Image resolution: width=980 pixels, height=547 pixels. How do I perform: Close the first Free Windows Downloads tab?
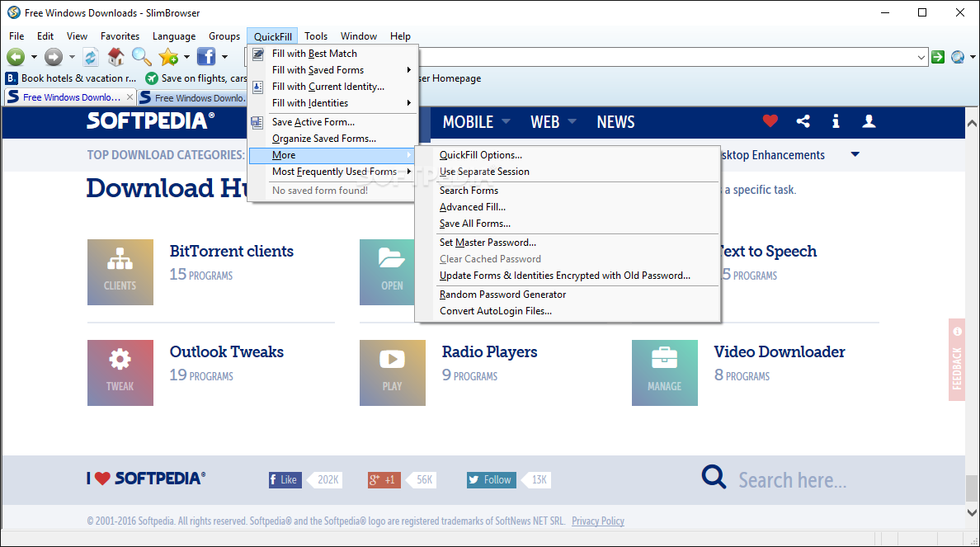point(130,97)
